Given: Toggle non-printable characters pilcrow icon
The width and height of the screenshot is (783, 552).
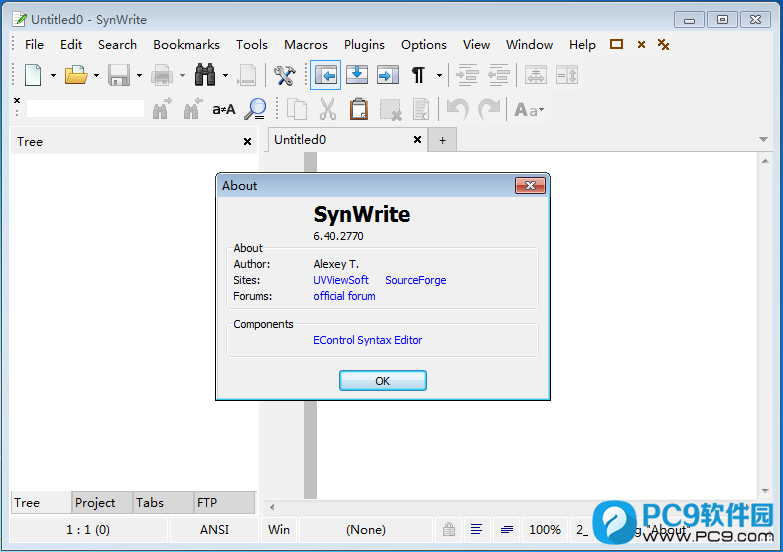Looking at the screenshot, I should pos(418,75).
